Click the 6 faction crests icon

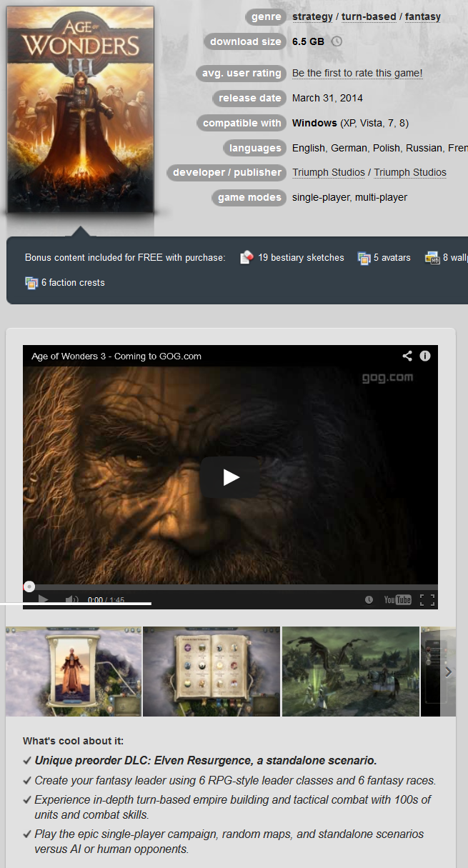click(x=31, y=283)
